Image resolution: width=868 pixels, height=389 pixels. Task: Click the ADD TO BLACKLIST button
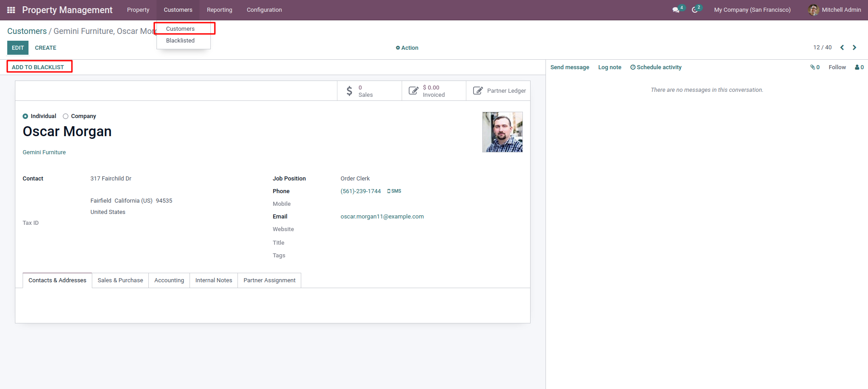38,67
